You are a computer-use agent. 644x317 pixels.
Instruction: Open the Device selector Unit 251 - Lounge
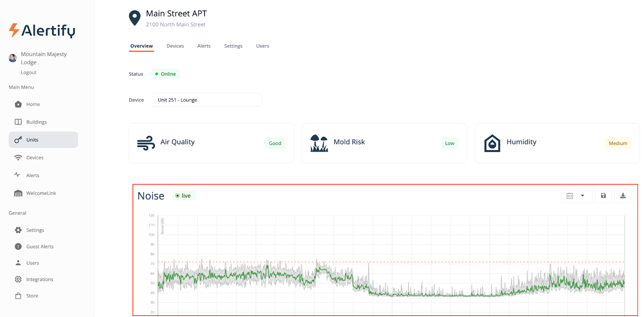(206, 100)
